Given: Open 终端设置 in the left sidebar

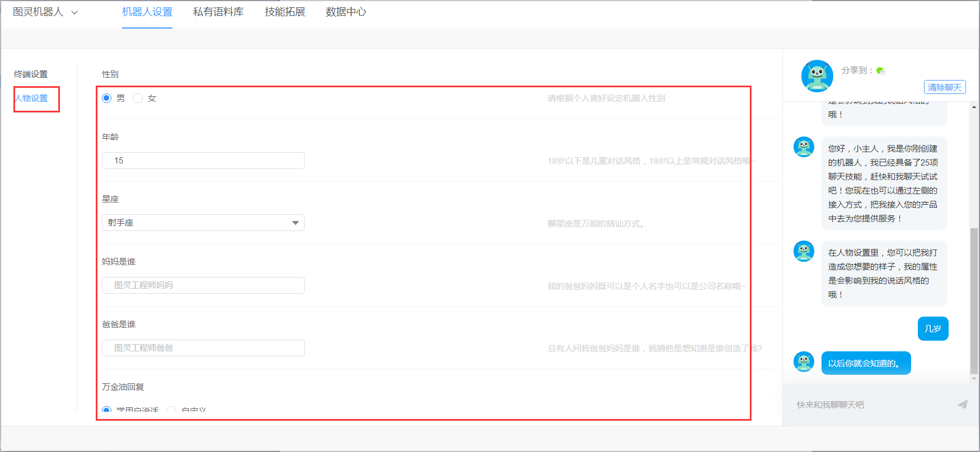Looking at the screenshot, I should coord(31,74).
